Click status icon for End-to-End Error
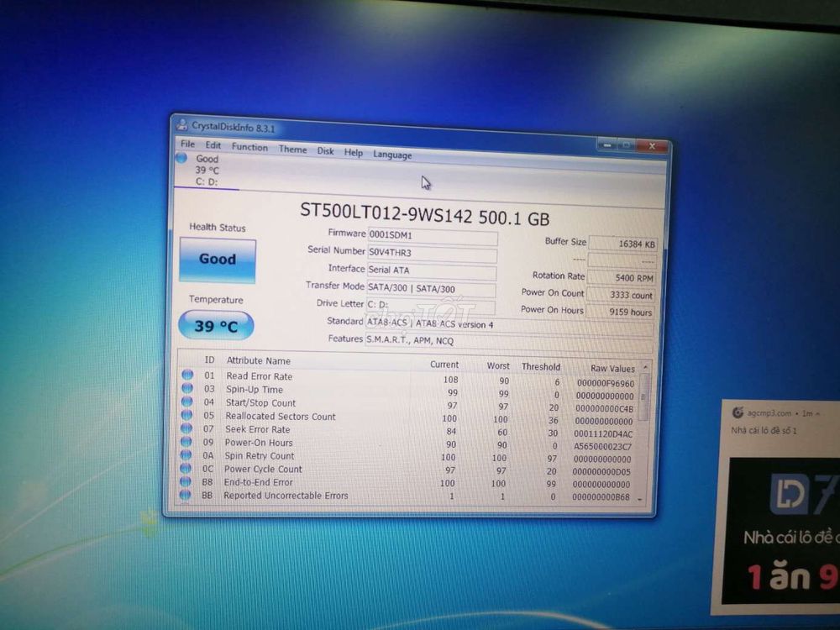Image resolution: width=840 pixels, height=630 pixels. (x=186, y=481)
